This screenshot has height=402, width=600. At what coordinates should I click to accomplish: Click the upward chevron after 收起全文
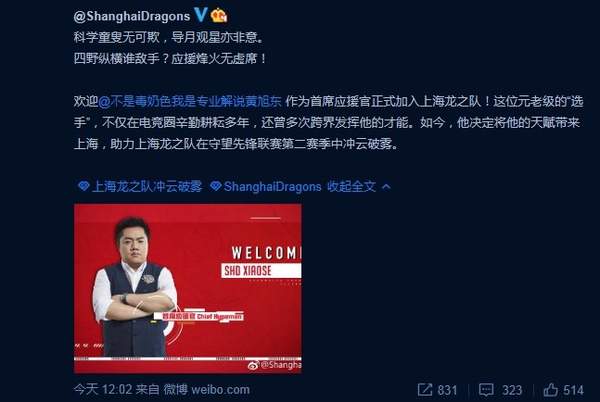point(386,187)
